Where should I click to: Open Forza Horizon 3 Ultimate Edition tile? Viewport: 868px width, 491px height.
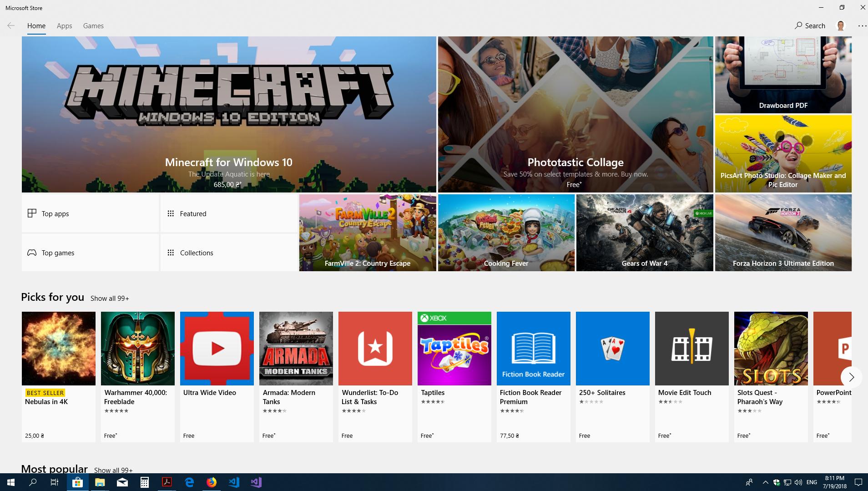(x=783, y=233)
